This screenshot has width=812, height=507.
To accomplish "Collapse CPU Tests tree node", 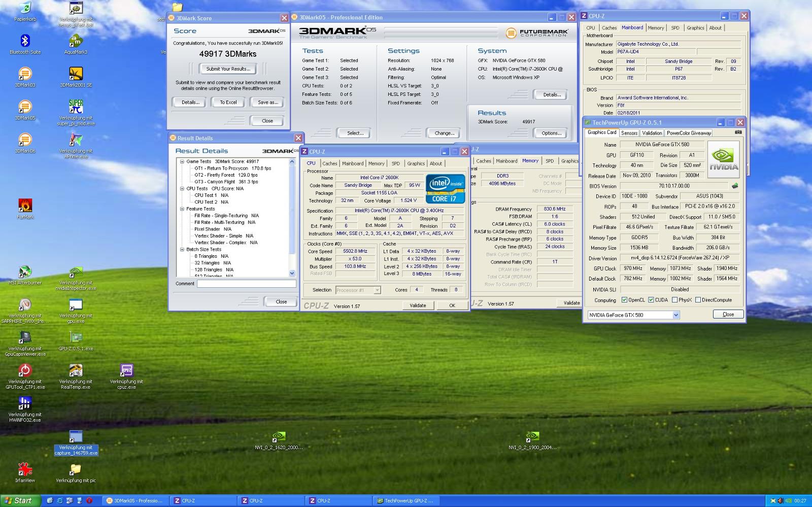I will point(182,188).
